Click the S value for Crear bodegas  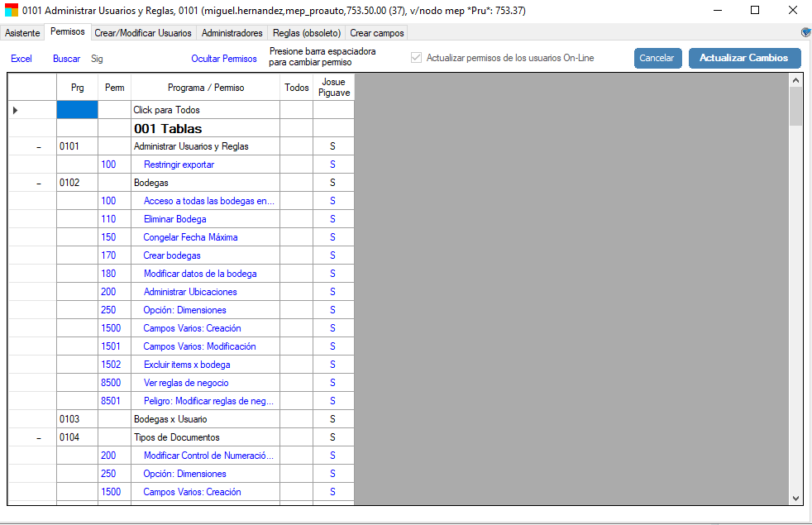[333, 255]
